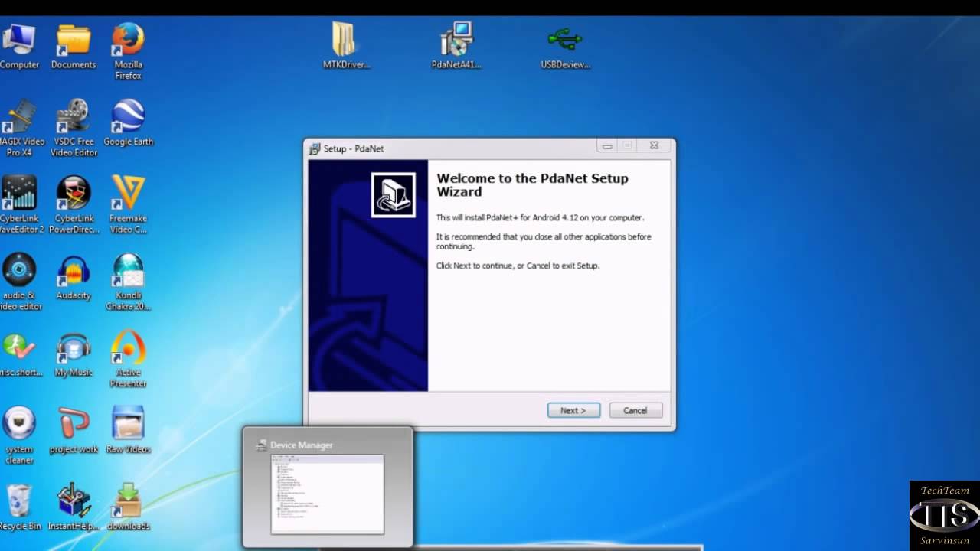Open the Computer desktop icon
Screen dimensions: 980x551
click(x=19, y=47)
